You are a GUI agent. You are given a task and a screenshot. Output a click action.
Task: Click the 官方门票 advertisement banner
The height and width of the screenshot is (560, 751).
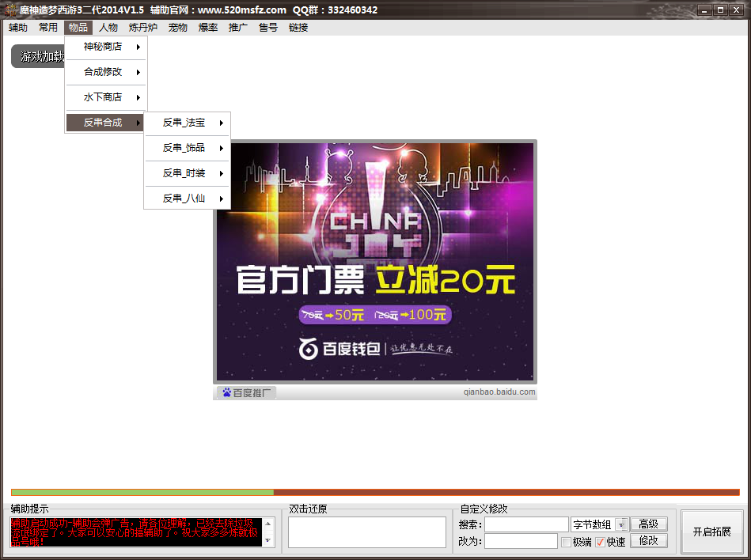375,263
